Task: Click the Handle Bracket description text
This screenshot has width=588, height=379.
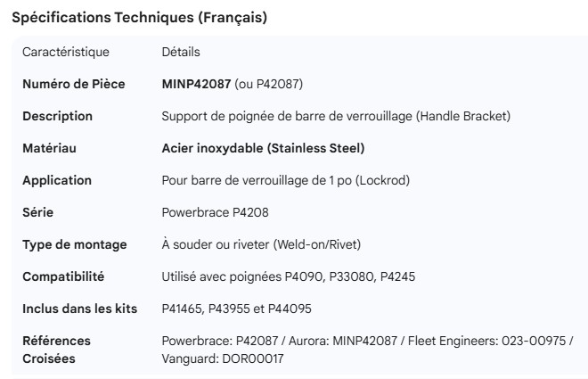Action: pos(336,116)
